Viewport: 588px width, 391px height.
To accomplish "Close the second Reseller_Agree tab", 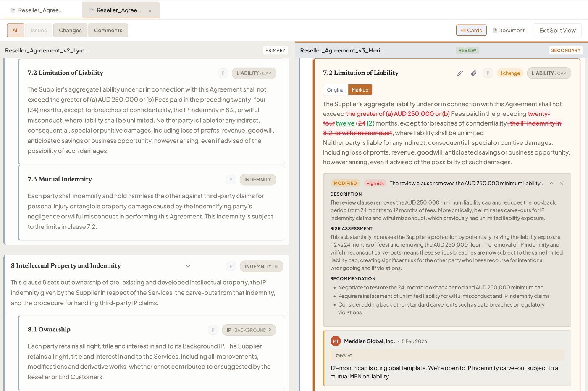I will tap(150, 11).
